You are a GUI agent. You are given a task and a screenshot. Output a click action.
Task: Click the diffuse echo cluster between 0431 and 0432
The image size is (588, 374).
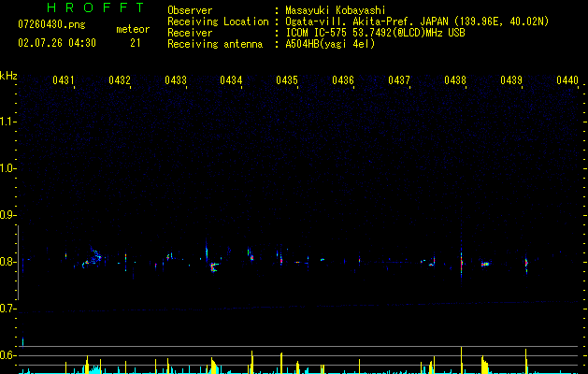coord(93,256)
